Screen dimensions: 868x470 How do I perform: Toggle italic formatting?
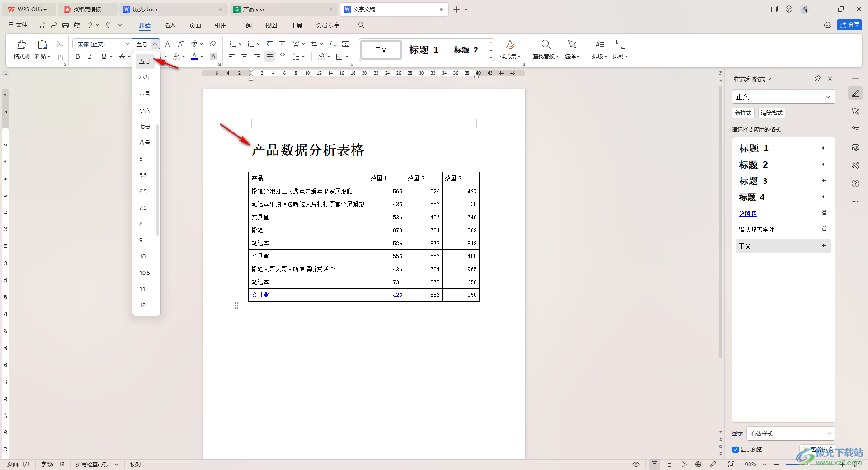(x=90, y=56)
